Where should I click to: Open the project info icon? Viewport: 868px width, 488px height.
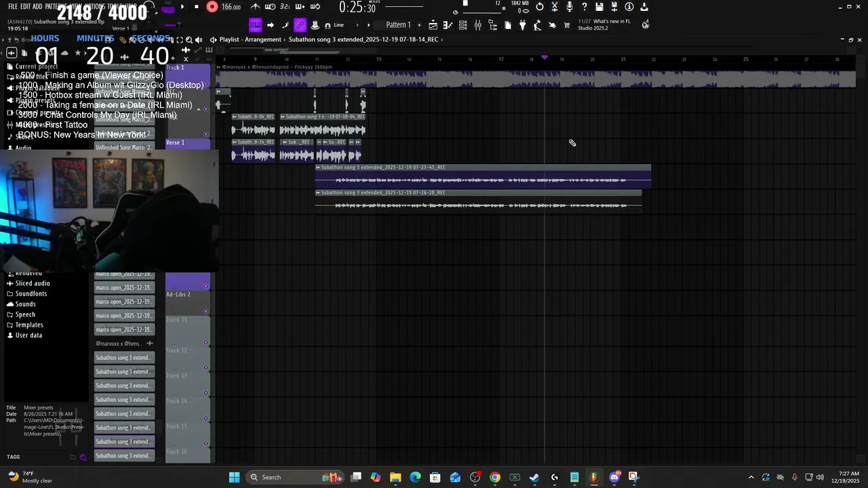point(629,7)
